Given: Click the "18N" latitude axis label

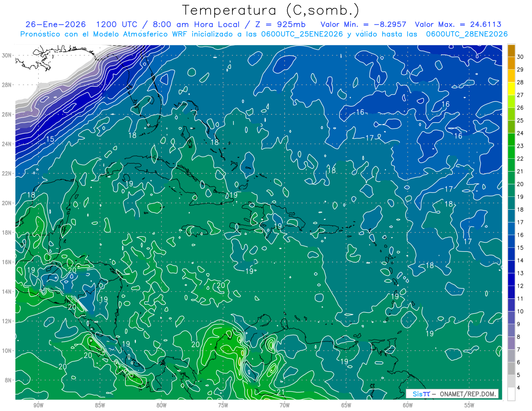Looking at the screenshot, I should [7, 232].
